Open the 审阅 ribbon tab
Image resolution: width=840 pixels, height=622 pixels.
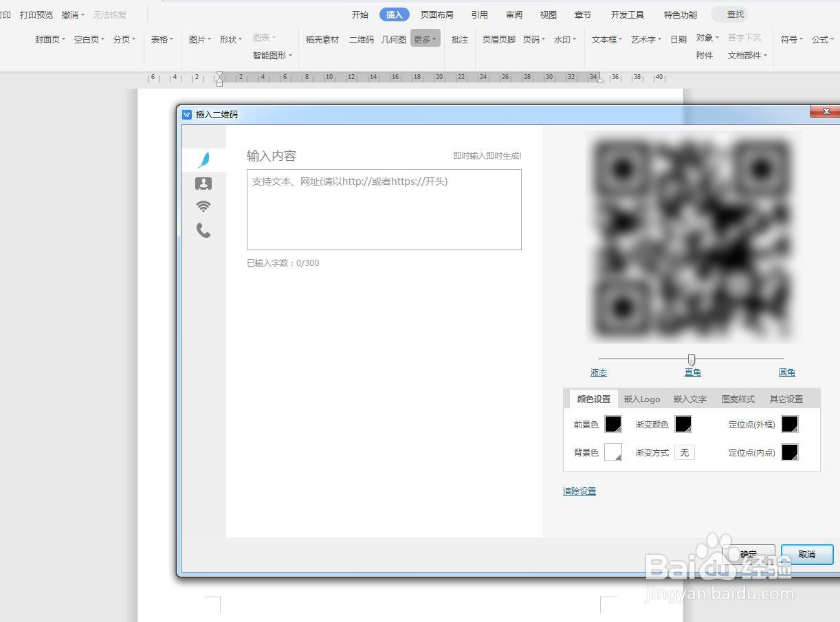click(514, 14)
